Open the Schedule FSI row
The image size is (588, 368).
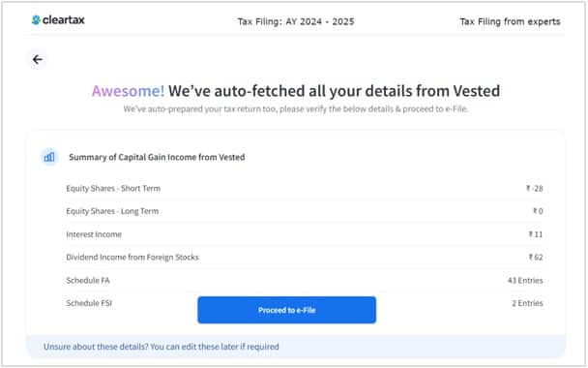[x=304, y=303]
